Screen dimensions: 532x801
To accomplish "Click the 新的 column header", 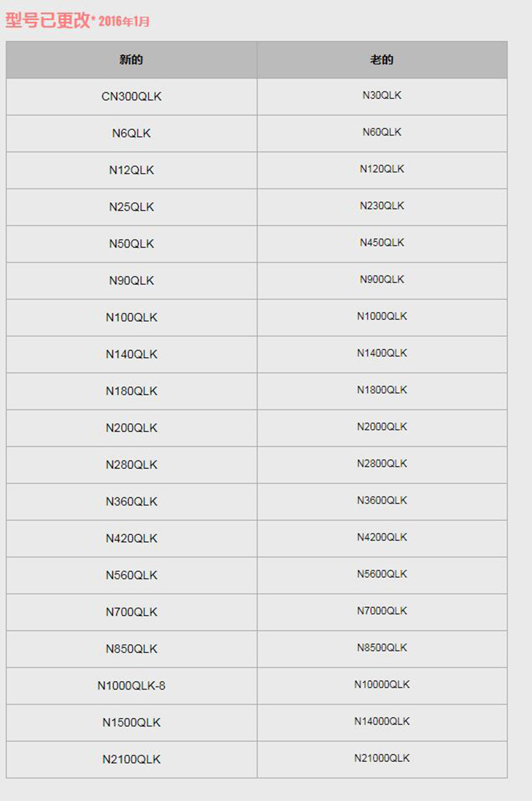I will click(131, 60).
